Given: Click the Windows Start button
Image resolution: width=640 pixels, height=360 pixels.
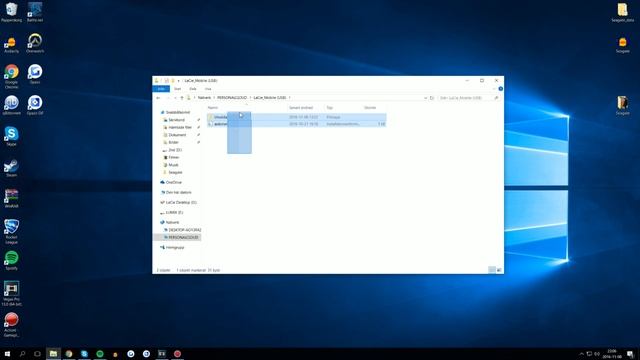Looking at the screenshot, I should click(x=7, y=354).
